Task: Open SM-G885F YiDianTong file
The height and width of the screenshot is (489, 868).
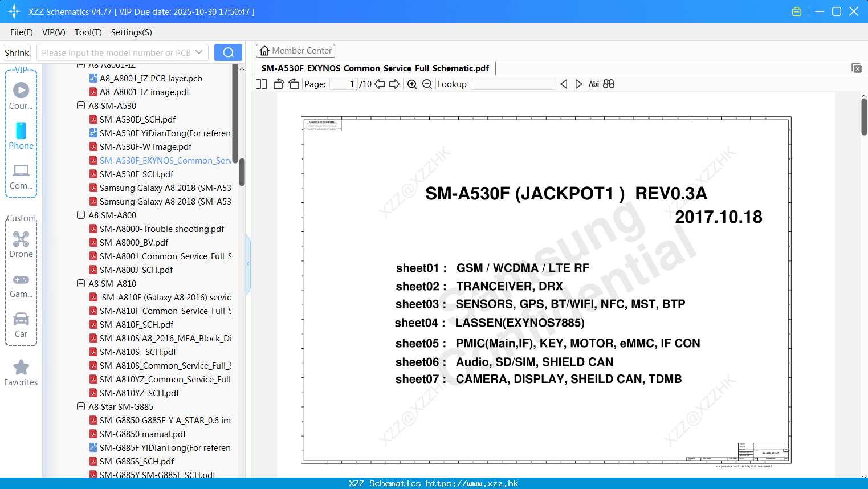Action: [160, 447]
